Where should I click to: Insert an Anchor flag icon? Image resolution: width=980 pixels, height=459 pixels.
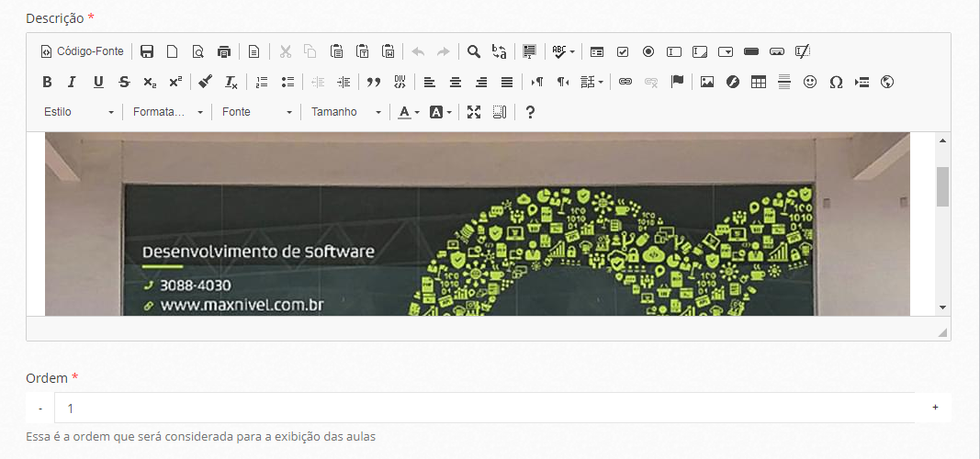click(677, 82)
